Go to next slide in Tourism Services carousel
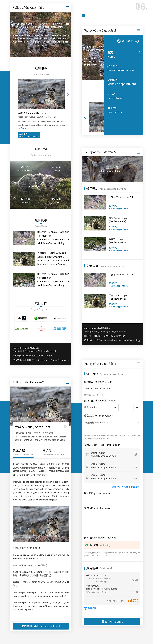Image resolution: width=153 pixels, height=644 pixels. 68,95
